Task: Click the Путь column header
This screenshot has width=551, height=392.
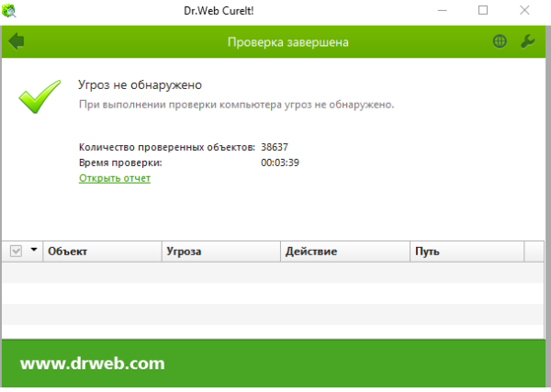Action: tap(467, 252)
